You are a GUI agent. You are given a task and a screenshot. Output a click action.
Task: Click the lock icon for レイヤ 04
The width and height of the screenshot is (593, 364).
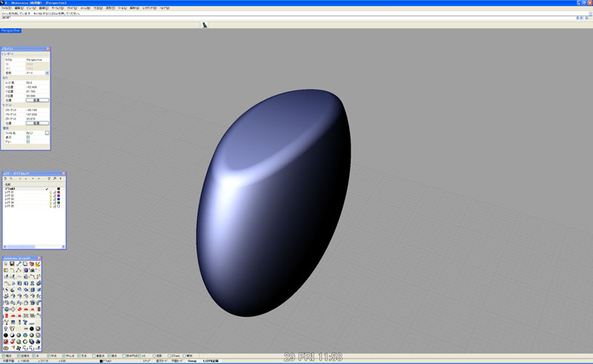(54, 202)
